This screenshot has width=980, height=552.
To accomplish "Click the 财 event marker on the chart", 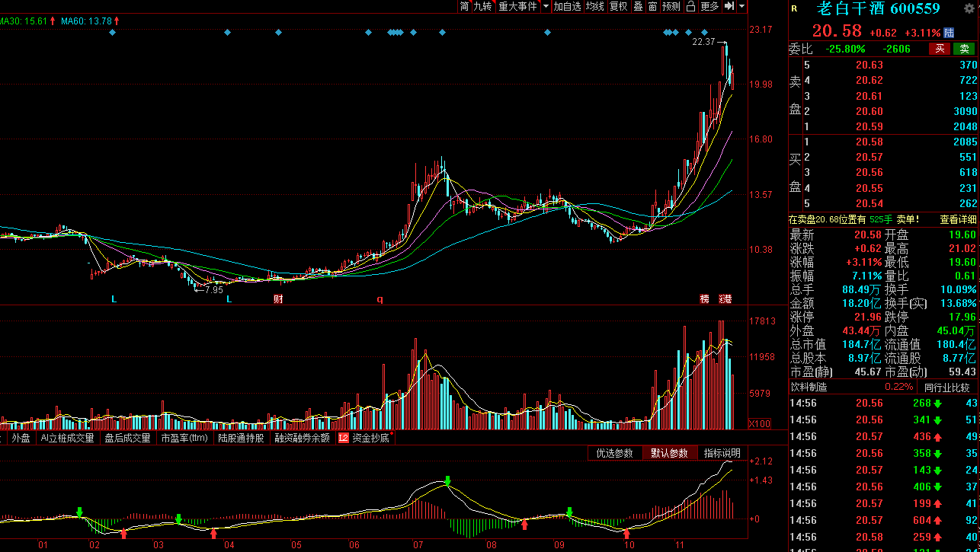I will pos(278,299).
